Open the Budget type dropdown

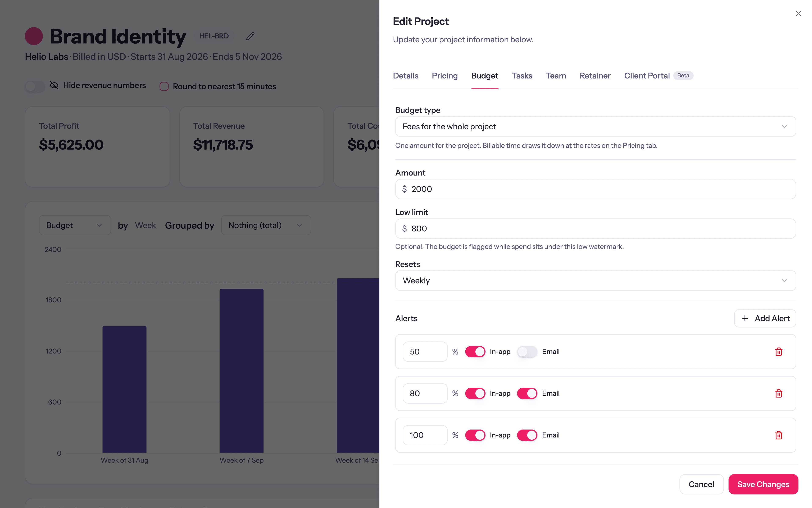click(x=595, y=127)
